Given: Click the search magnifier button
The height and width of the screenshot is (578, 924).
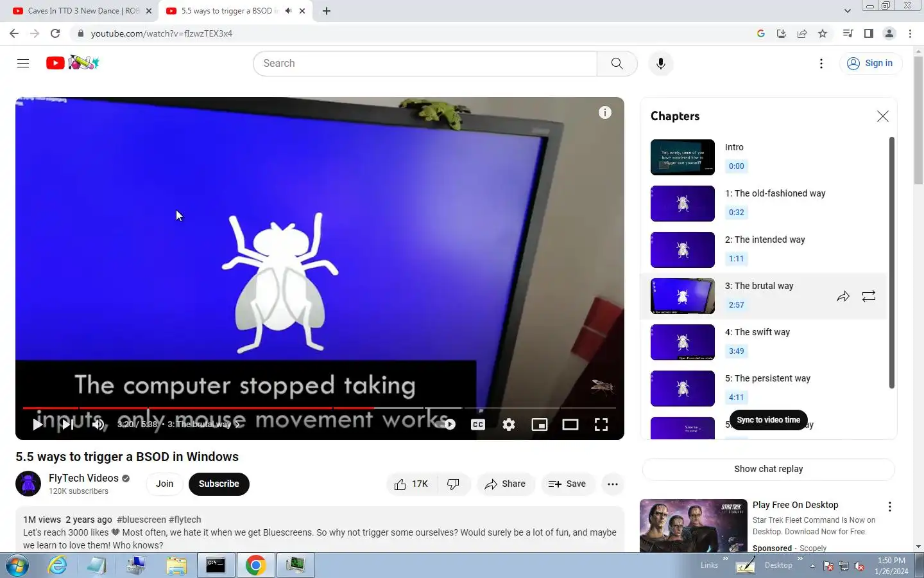Looking at the screenshot, I should [x=617, y=63].
